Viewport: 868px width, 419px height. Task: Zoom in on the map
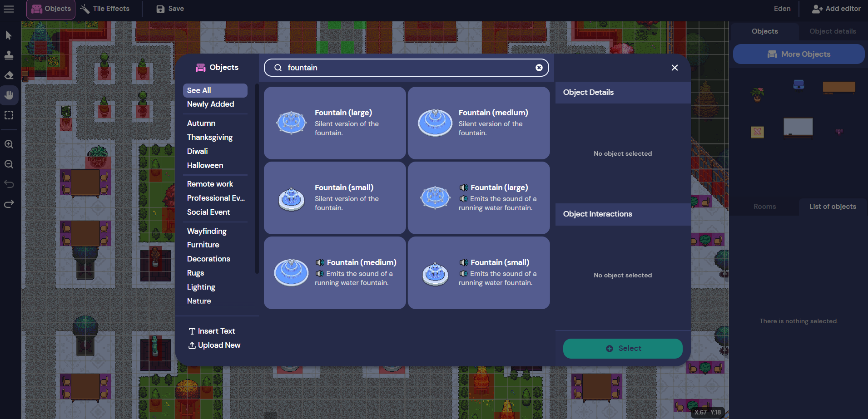[9, 144]
